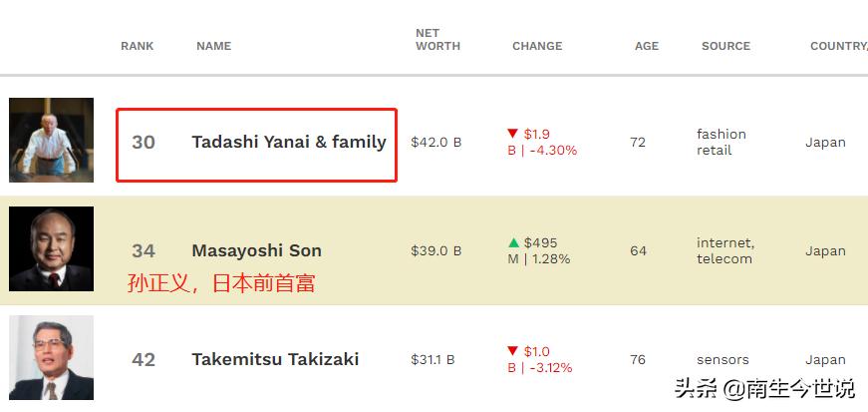This screenshot has width=868, height=412.
Task: Click the red down arrow for Tadashi Yanai
Action: [x=512, y=134]
